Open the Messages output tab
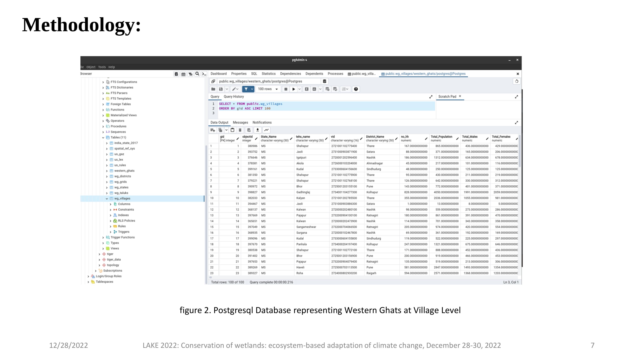The height and width of the screenshot is (362, 644). pos(240,122)
